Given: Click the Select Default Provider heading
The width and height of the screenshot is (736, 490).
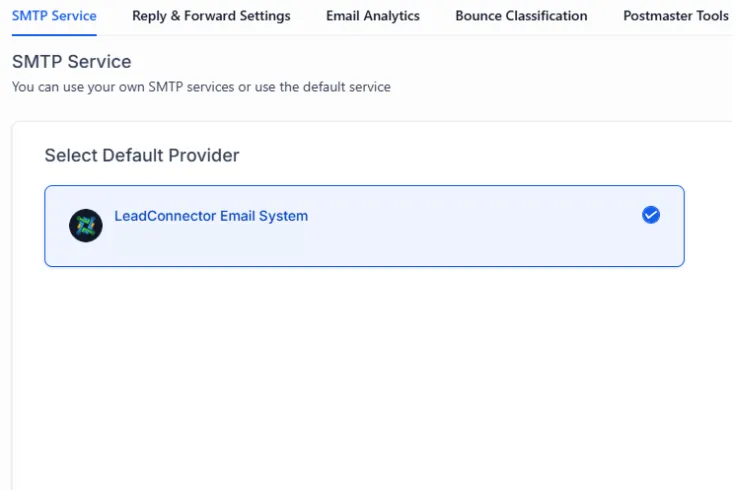Looking at the screenshot, I should pyautogui.click(x=142, y=155).
